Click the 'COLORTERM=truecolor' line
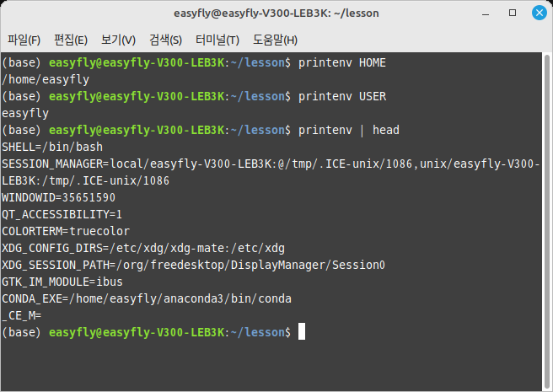This screenshot has height=392, width=553. click(x=66, y=232)
